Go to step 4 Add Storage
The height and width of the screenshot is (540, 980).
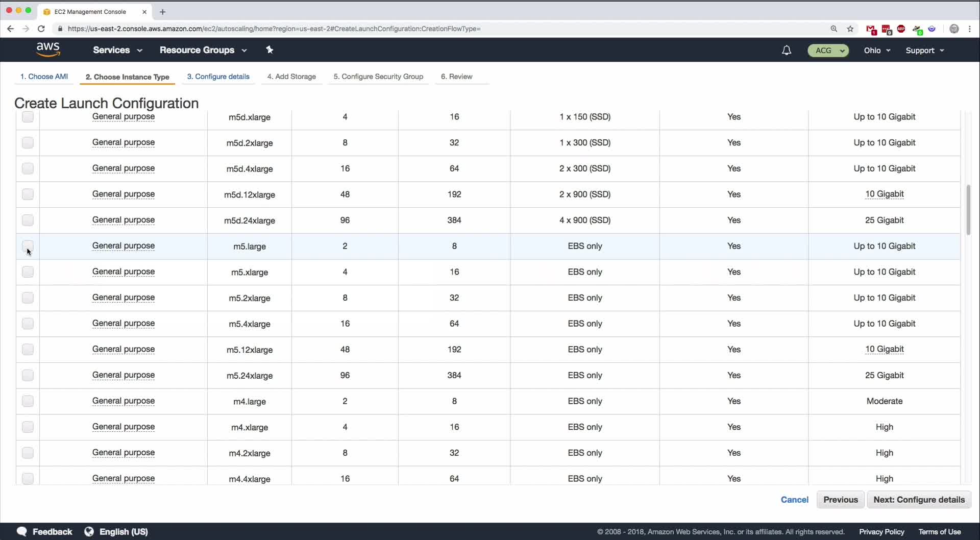[291, 77]
